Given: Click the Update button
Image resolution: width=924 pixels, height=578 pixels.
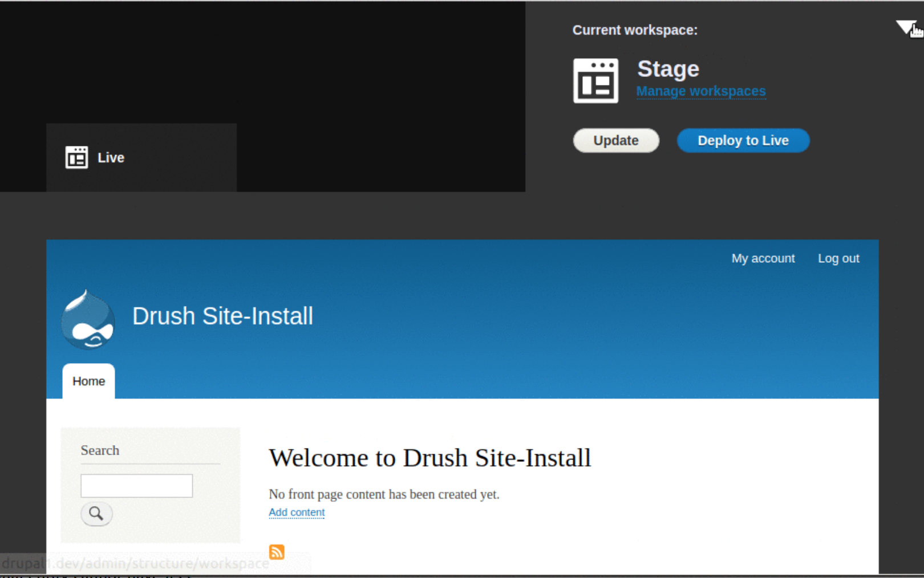Looking at the screenshot, I should point(616,141).
